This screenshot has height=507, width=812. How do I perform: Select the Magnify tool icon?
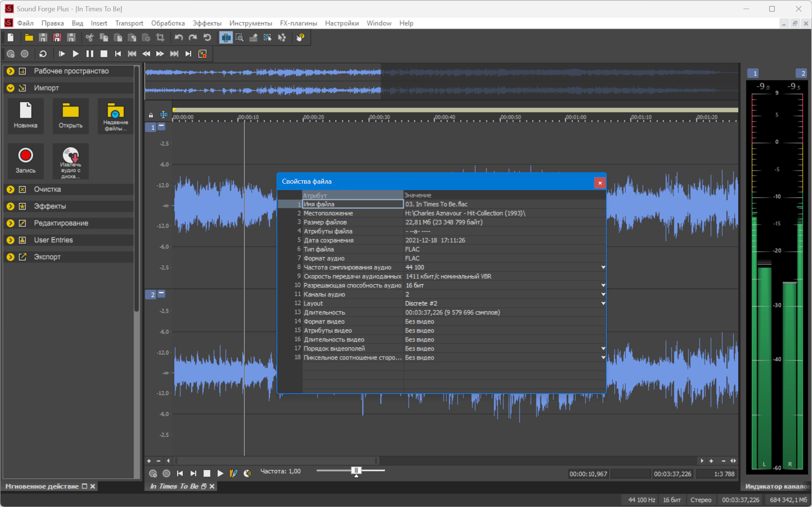239,38
